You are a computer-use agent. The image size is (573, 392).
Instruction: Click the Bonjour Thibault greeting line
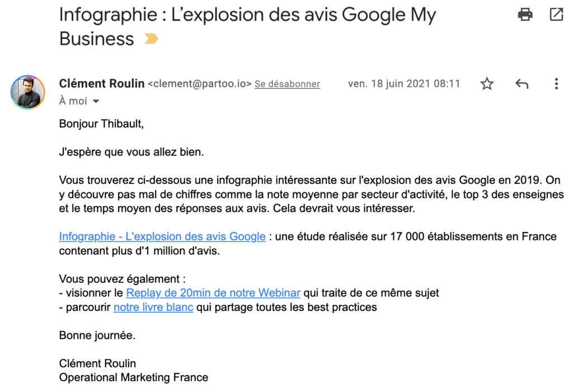[x=102, y=124]
